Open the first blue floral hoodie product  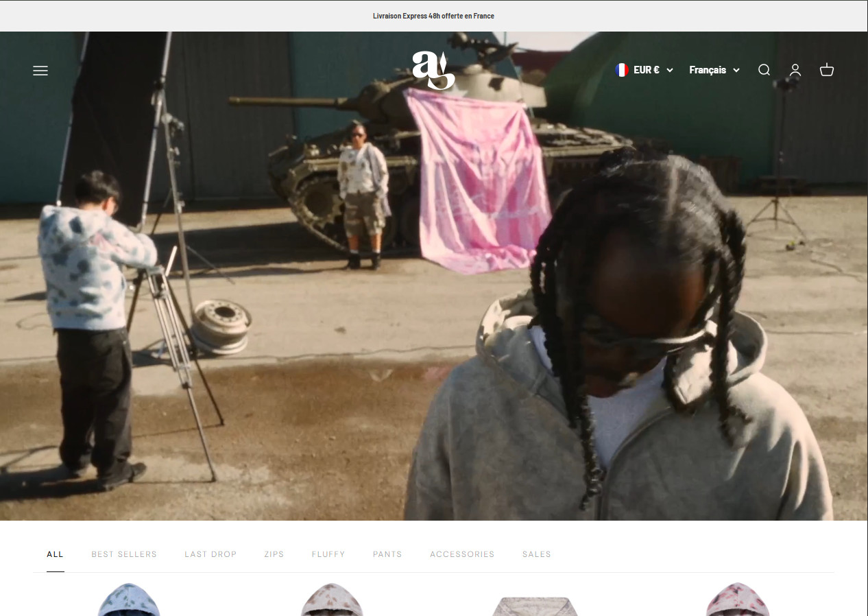click(x=129, y=601)
